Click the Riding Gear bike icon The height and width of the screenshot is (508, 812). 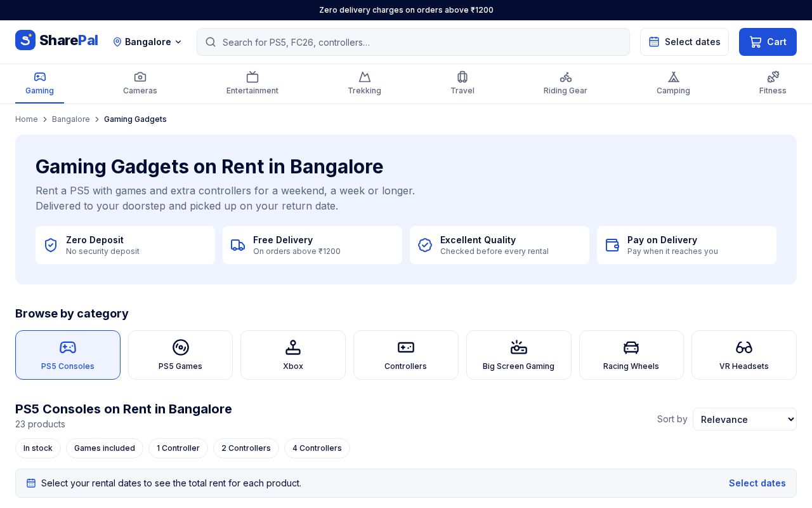(x=566, y=77)
